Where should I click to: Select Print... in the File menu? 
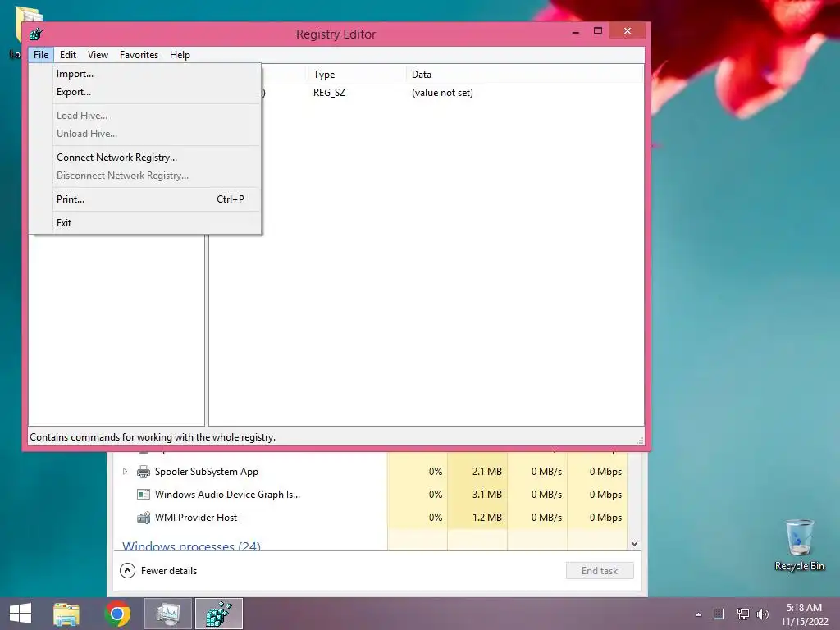click(144, 199)
